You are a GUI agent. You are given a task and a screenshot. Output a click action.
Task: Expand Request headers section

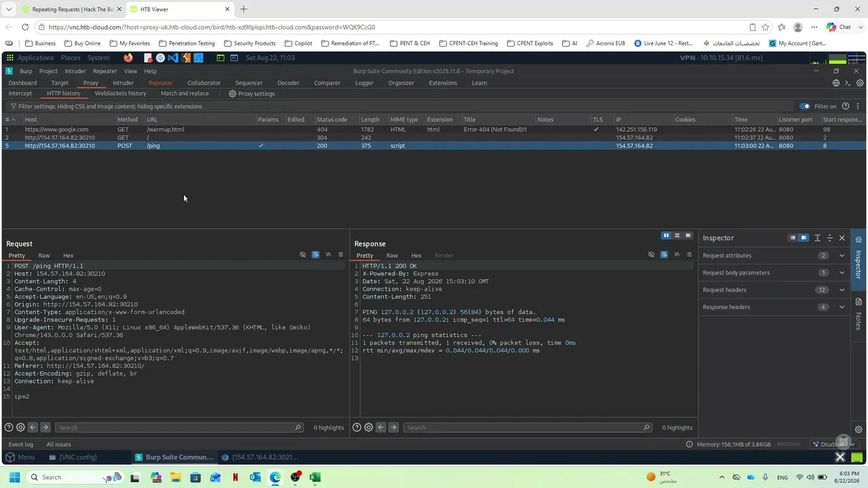(x=774, y=289)
